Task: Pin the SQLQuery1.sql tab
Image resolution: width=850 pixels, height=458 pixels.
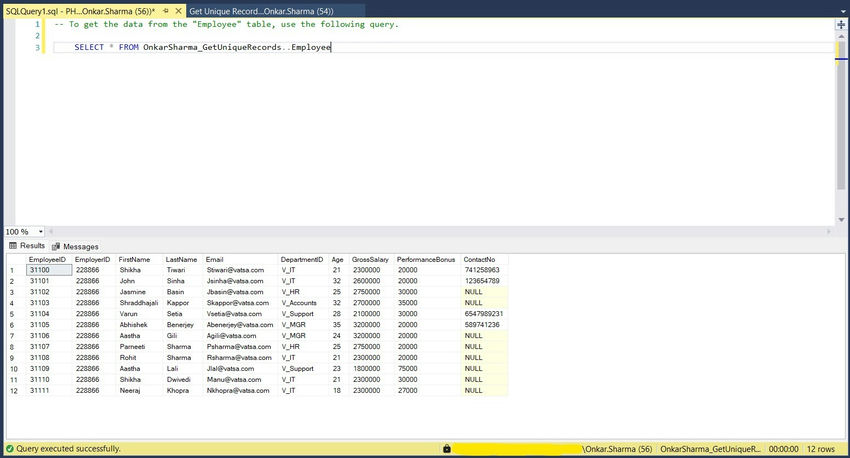Action: pyautogui.click(x=166, y=11)
